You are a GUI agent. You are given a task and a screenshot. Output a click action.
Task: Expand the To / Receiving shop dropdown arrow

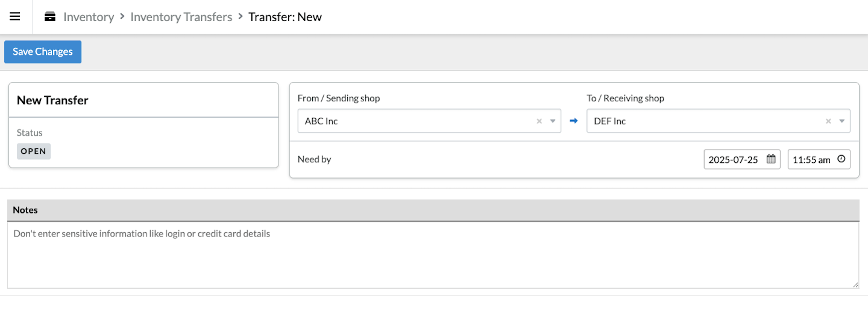pos(841,121)
